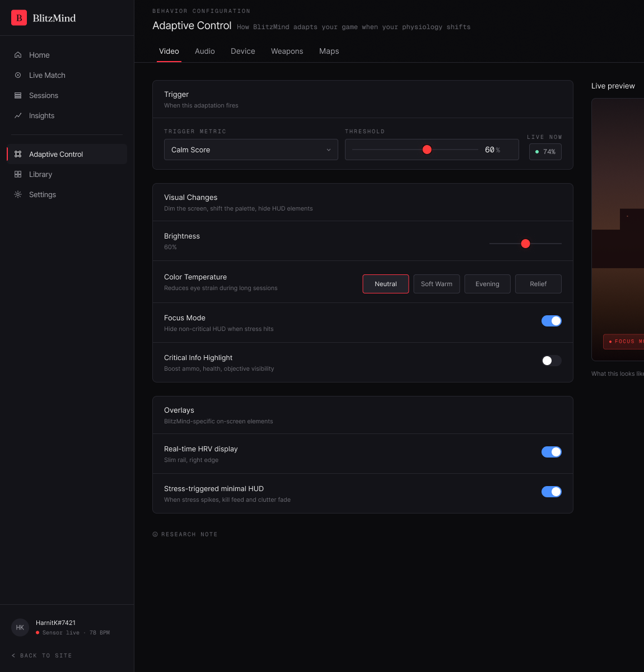Click the Focus Mode badge in preview

coord(624,342)
